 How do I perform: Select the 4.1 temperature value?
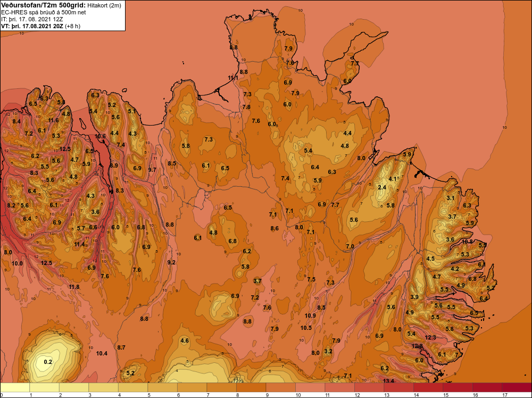tap(393, 179)
